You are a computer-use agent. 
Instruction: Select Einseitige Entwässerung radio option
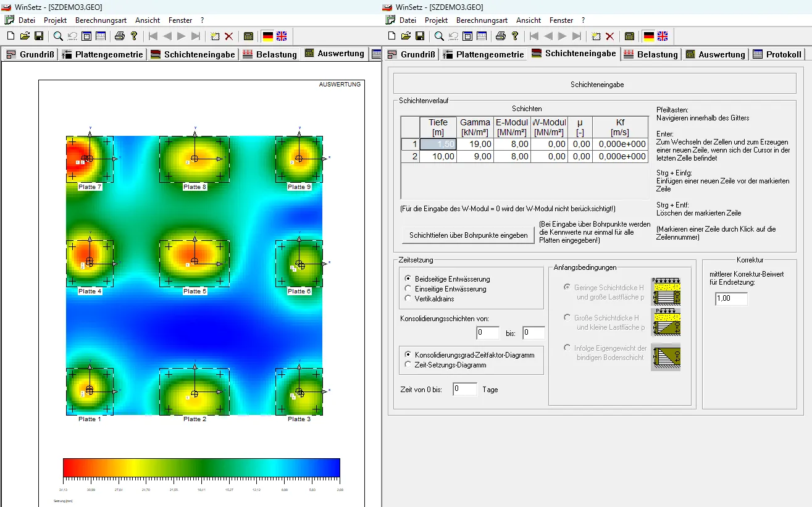pyautogui.click(x=445, y=288)
